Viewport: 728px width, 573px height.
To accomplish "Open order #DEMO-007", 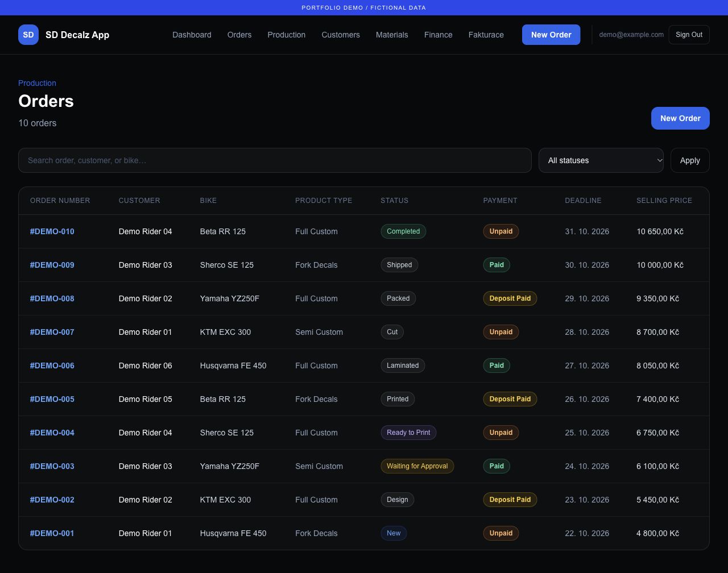I will pyautogui.click(x=52, y=332).
